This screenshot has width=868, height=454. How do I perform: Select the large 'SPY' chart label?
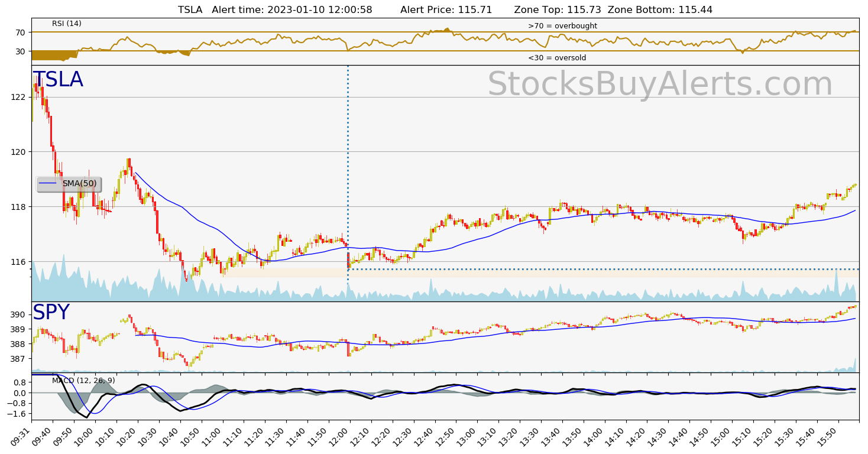pos(51,312)
